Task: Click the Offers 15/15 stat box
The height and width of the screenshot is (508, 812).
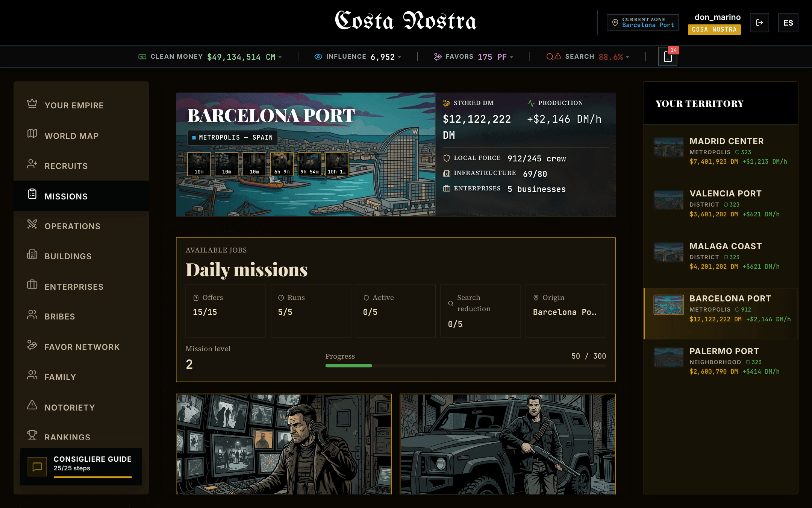Action: pyautogui.click(x=226, y=311)
